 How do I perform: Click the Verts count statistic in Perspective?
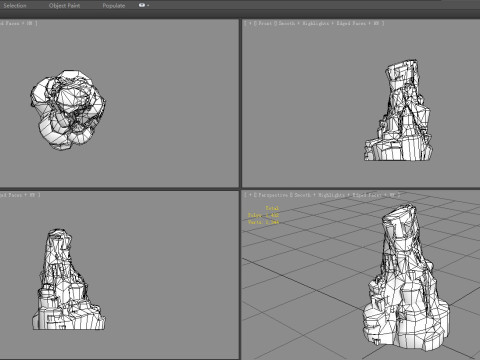pyautogui.click(x=263, y=222)
